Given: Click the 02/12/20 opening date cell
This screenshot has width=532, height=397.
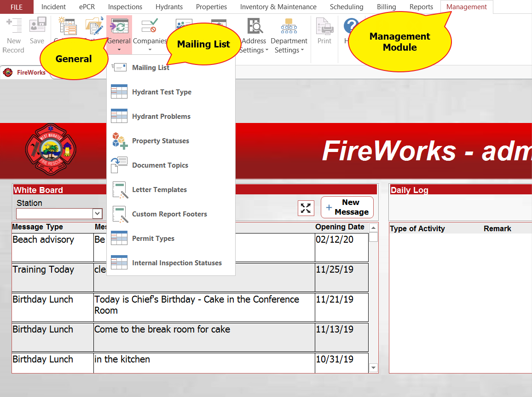Looking at the screenshot, I should coord(341,247).
